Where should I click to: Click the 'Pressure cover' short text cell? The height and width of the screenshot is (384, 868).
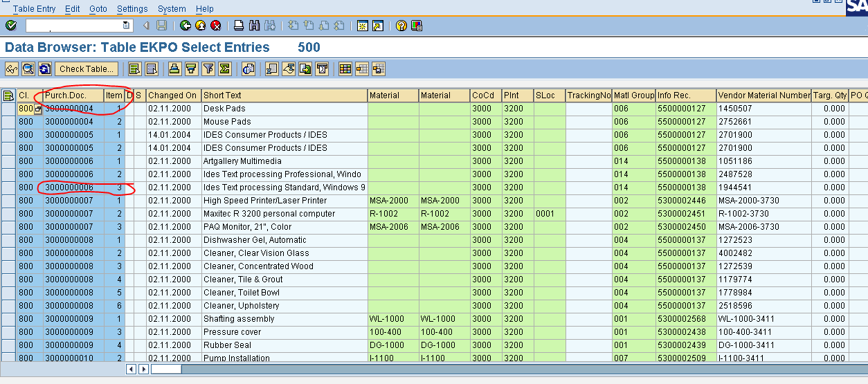(284, 332)
